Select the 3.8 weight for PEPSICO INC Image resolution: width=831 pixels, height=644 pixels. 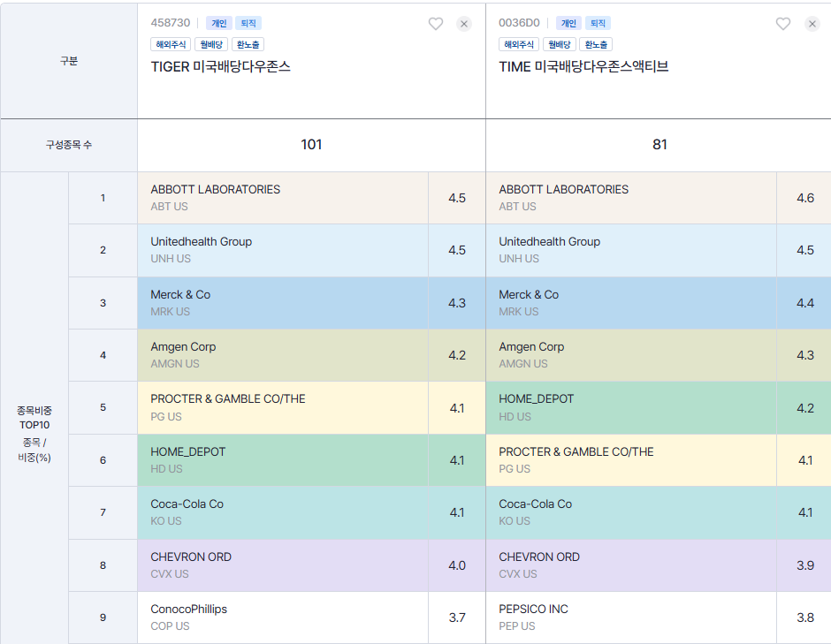click(x=804, y=617)
